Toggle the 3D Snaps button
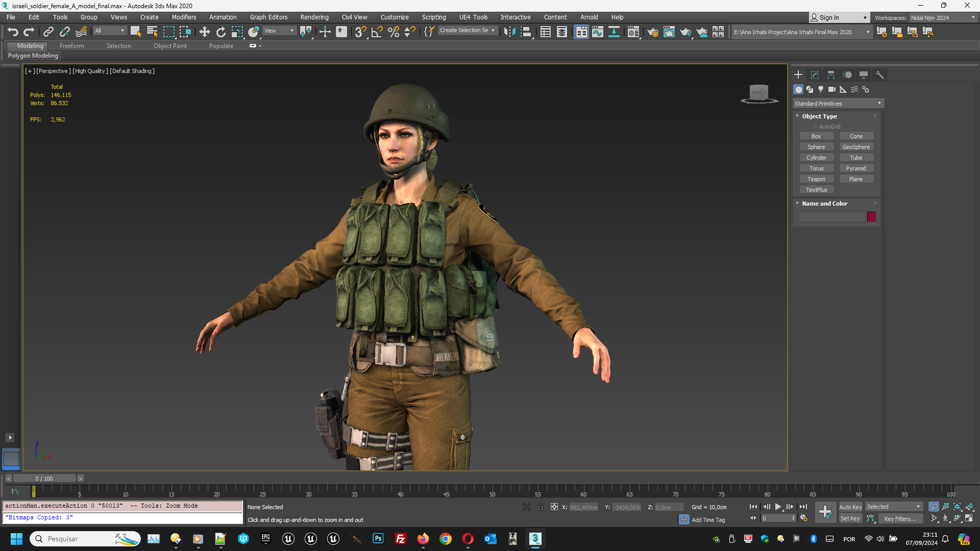The height and width of the screenshot is (551, 980). (x=360, y=32)
